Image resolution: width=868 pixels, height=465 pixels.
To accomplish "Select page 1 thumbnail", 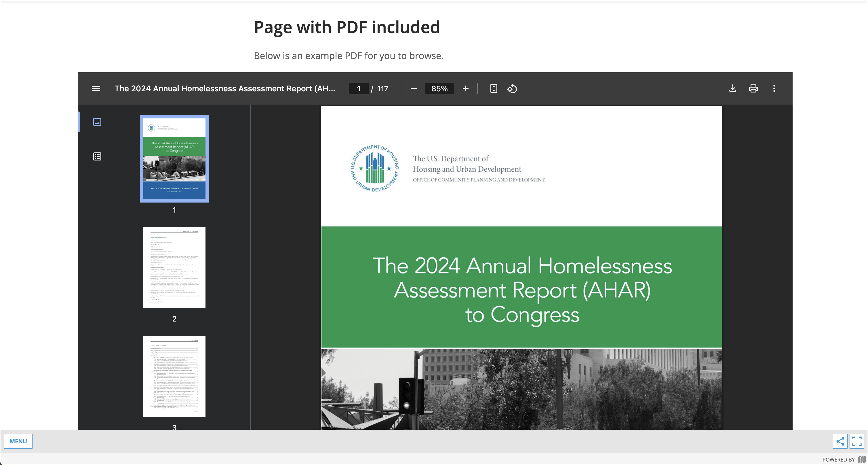I will 174,158.
